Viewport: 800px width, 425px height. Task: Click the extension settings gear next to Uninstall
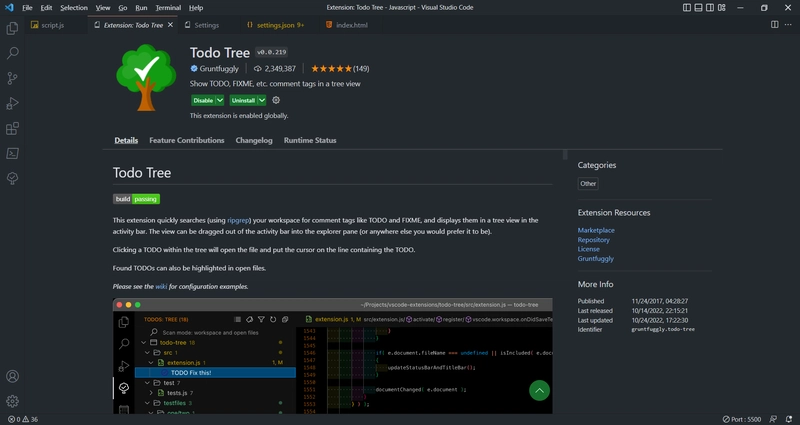pyautogui.click(x=276, y=100)
